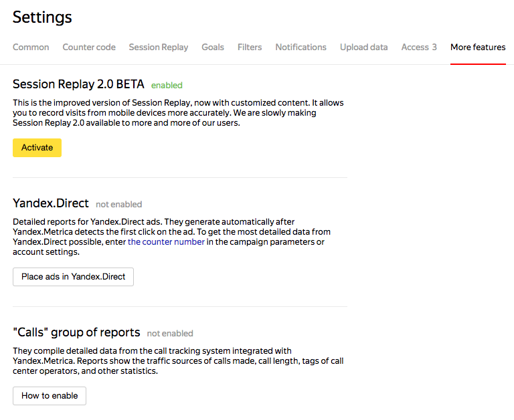Click the Settings page heading
Viewport: 514px width, 420px height.
pyautogui.click(x=42, y=17)
